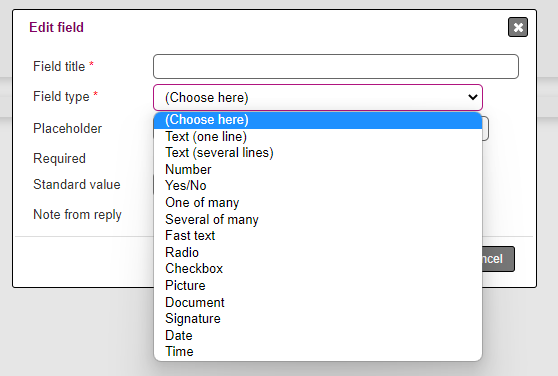Choose Picture field type
558x376 pixels.
pyautogui.click(x=318, y=285)
